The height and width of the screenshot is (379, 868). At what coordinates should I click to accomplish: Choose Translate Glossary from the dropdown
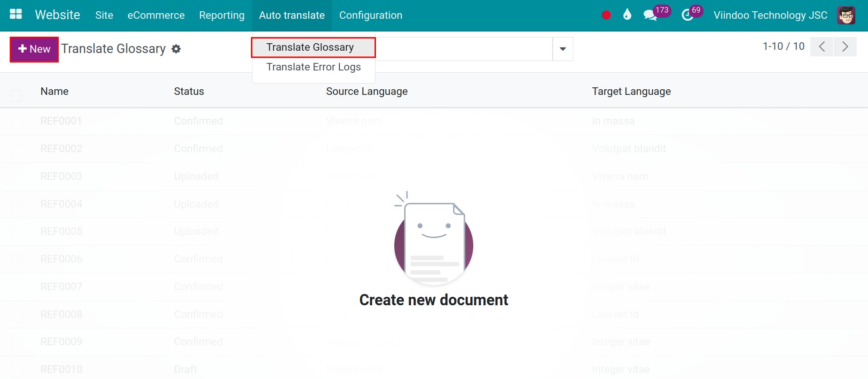(313, 47)
